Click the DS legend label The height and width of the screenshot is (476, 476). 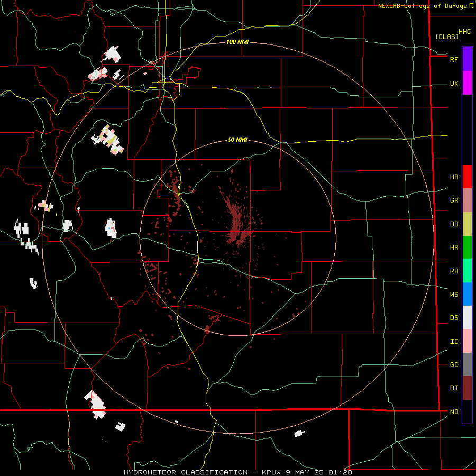pos(454,318)
